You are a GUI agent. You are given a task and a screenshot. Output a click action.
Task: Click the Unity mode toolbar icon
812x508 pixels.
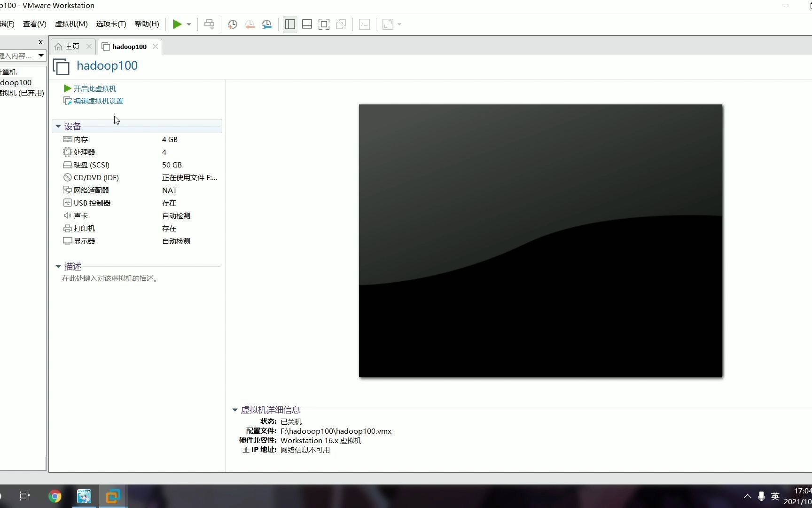[341, 24]
